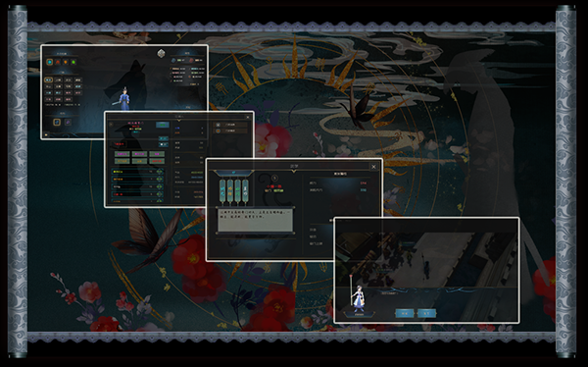
Task: Select the green element icon in character panel
Action: coord(73,62)
